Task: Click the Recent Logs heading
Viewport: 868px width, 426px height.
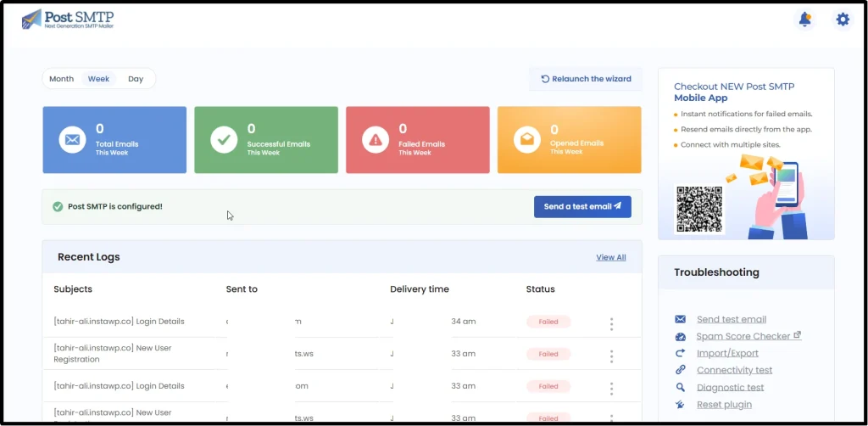Action: click(x=88, y=257)
